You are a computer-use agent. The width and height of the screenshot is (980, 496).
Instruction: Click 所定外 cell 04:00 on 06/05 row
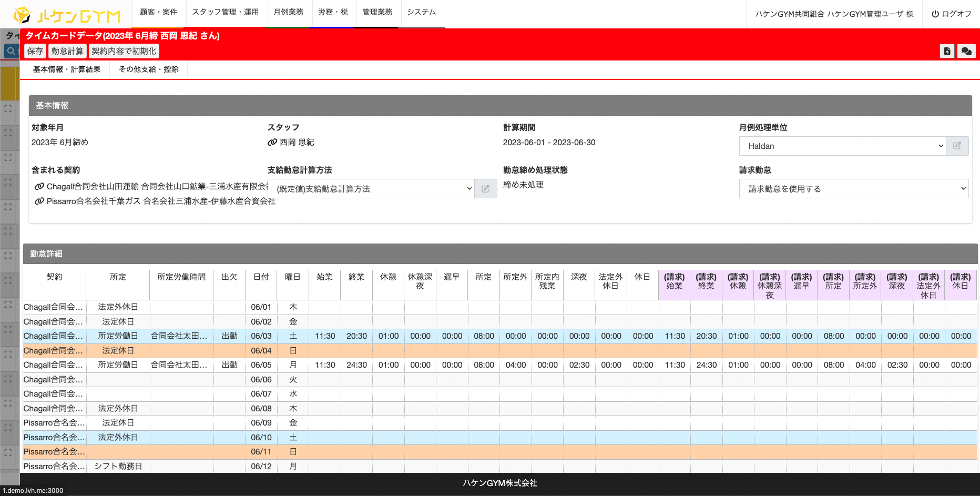coord(515,365)
